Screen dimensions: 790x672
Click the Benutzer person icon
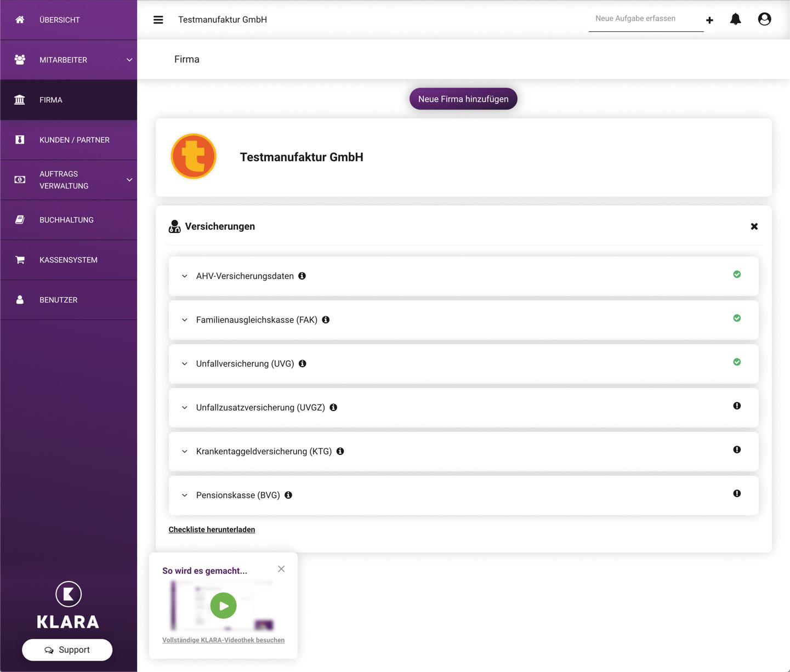click(x=20, y=300)
